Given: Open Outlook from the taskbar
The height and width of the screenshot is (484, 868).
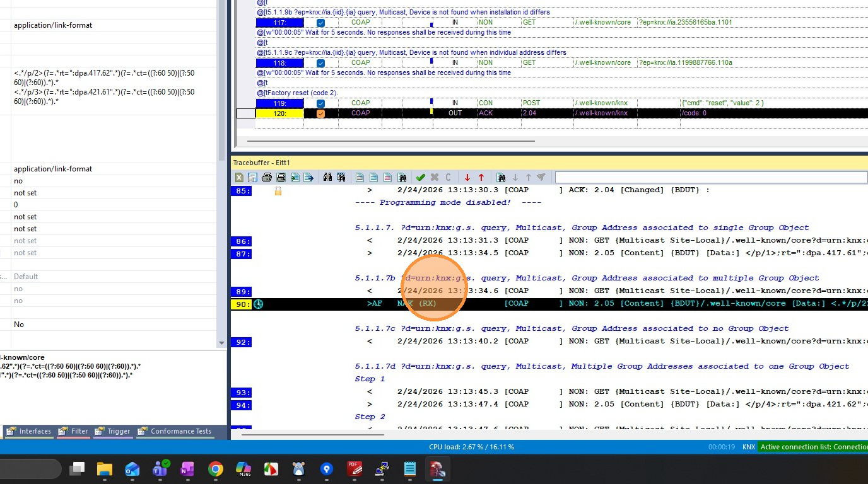Looking at the screenshot, I should [x=132, y=469].
